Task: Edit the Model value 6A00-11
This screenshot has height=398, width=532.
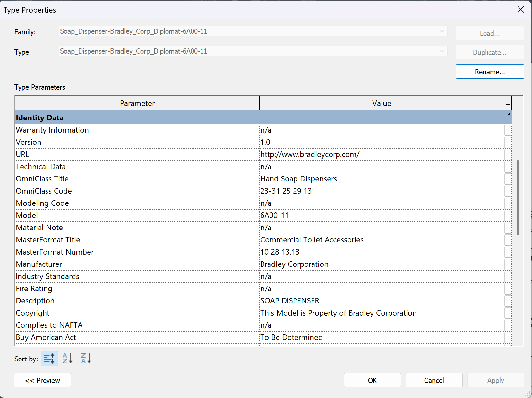Action: [382, 215]
